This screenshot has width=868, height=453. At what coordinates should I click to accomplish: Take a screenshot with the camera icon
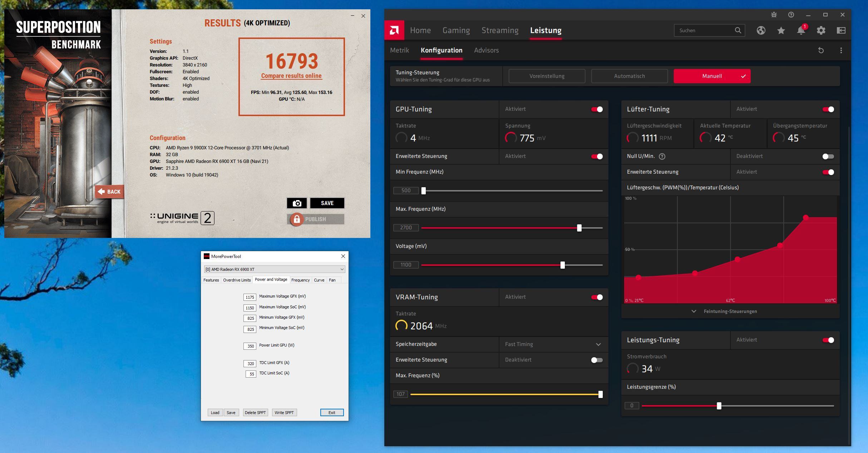coord(297,203)
